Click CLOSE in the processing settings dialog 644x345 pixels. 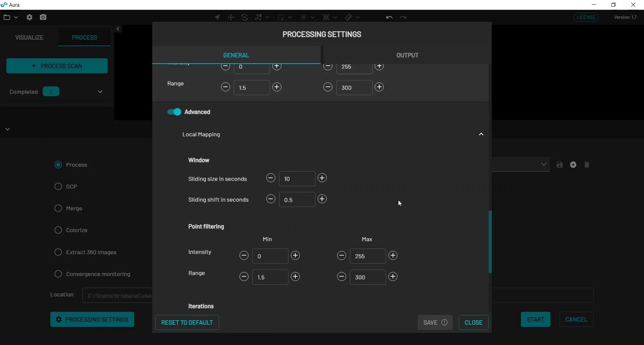pyautogui.click(x=473, y=323)
